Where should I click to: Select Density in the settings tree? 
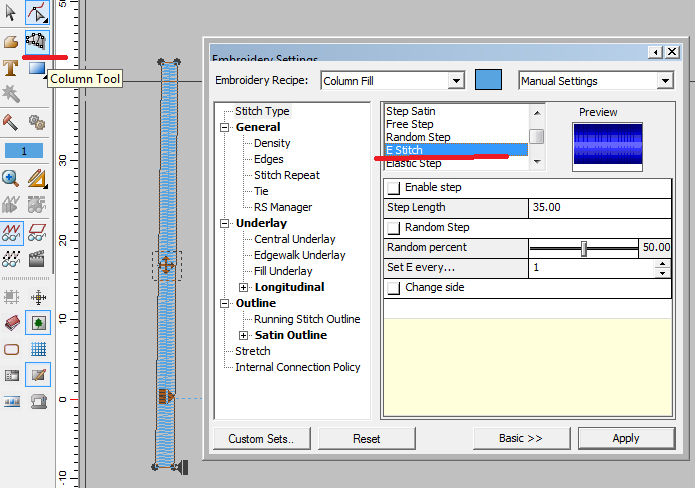pos(272,143)
